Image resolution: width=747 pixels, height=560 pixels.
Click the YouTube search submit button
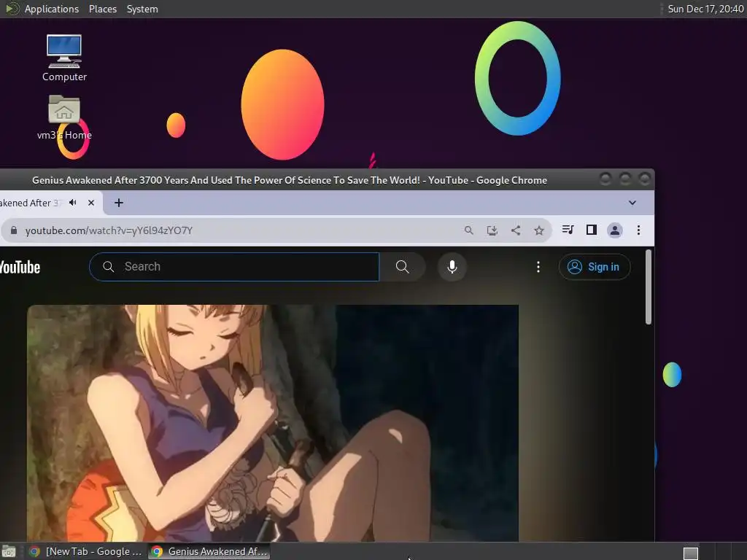pyautogui.click(x=402, y=267)
